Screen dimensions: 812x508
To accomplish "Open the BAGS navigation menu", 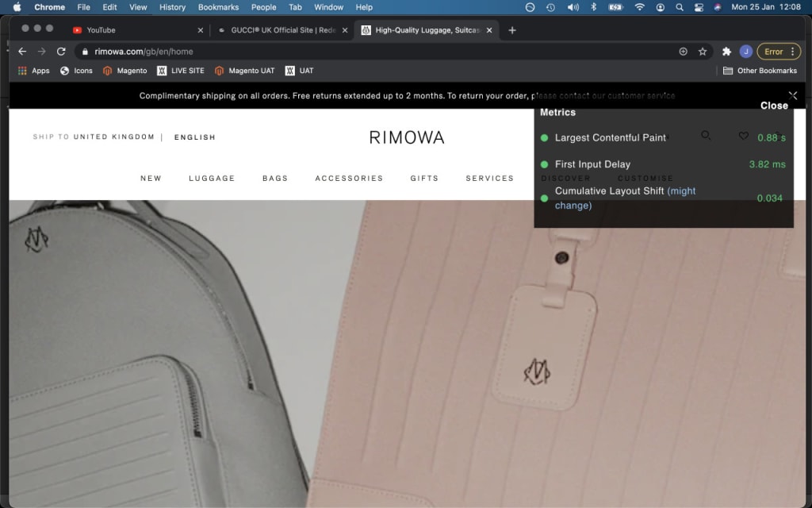I will (275, 179).
